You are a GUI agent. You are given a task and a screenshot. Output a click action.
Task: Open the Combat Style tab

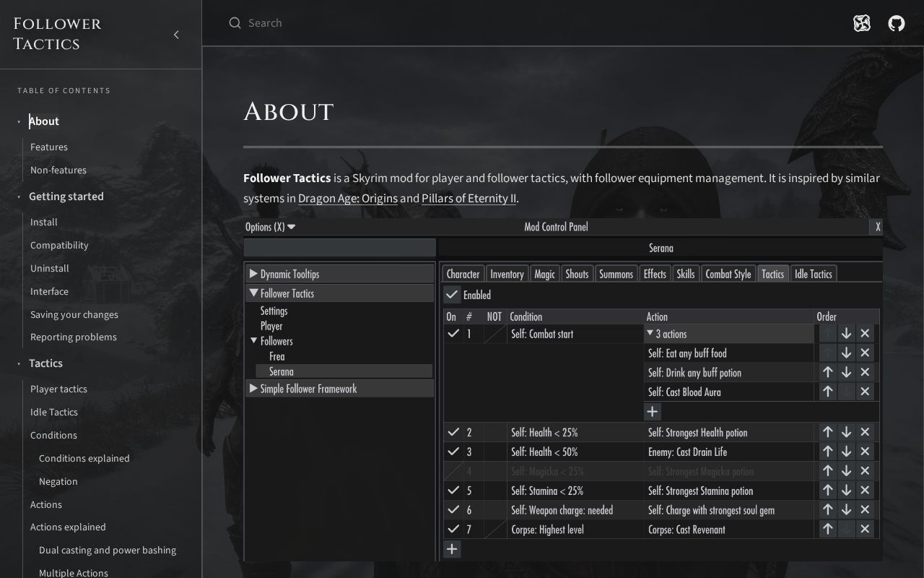click(x=728, y=274)
